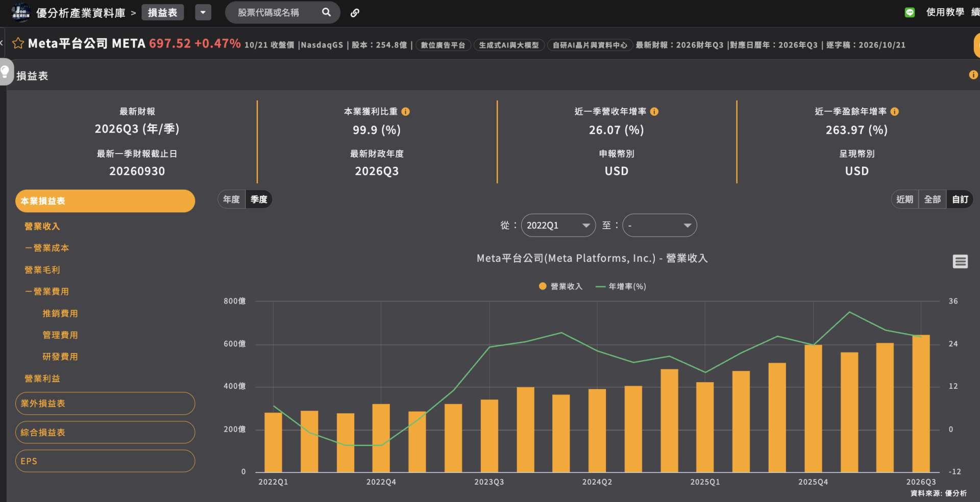Open the 綜合損益表 section
The height and width of the screenshot is (502, 980).
click(x=105, y=433)
